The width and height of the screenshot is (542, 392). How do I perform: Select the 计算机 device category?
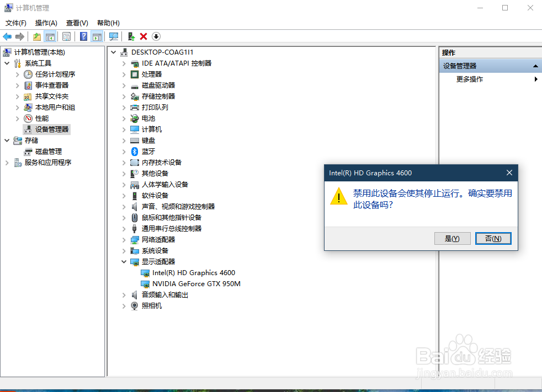[151, 130]
